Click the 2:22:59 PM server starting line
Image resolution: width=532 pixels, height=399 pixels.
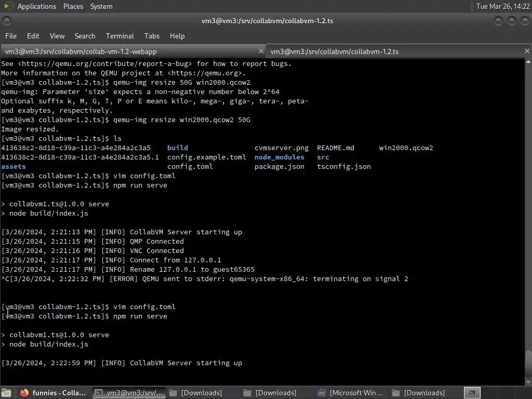tap(122, 363)
